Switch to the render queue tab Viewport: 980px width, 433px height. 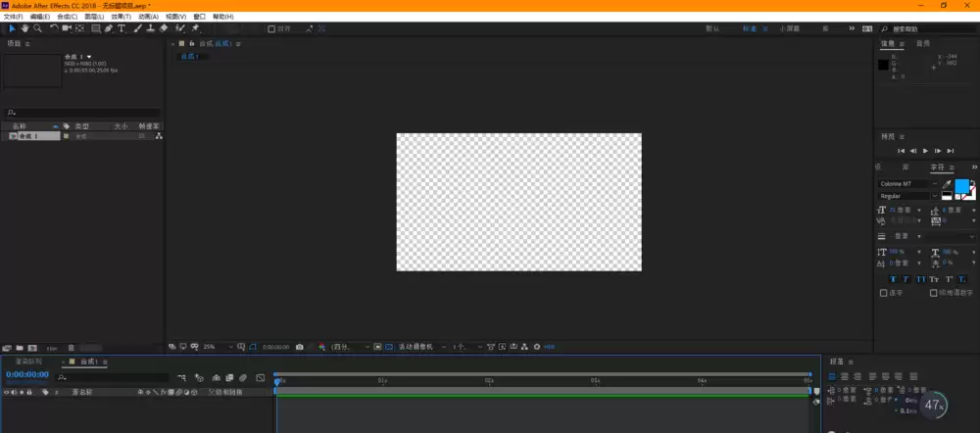28,361
